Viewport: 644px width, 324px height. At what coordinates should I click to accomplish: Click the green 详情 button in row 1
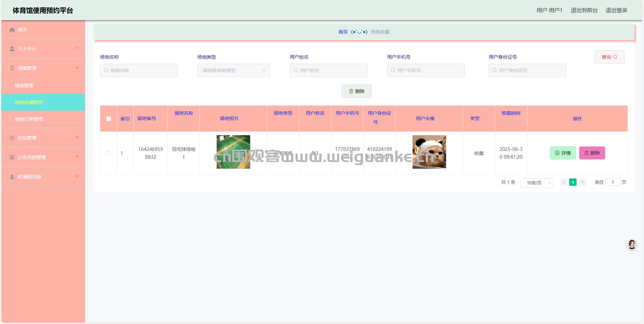pyautogui.click(x=563, y=153)
